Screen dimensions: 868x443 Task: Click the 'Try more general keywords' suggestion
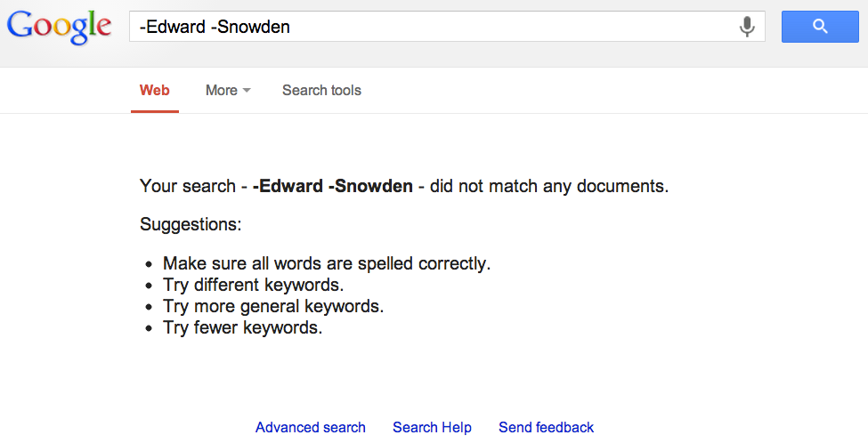[272, 306]
